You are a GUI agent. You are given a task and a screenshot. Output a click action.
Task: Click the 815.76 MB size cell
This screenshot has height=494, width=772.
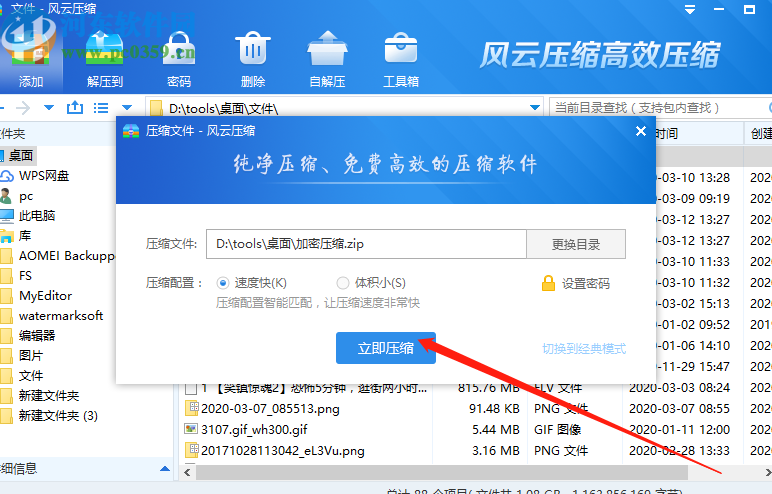click(x=488, y=388)
